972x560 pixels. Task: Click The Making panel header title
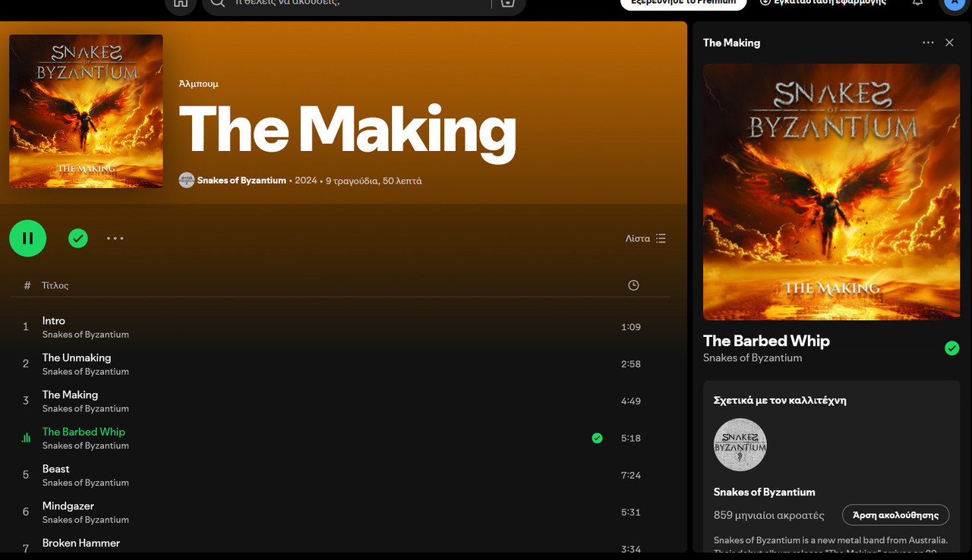coord(731,42)
